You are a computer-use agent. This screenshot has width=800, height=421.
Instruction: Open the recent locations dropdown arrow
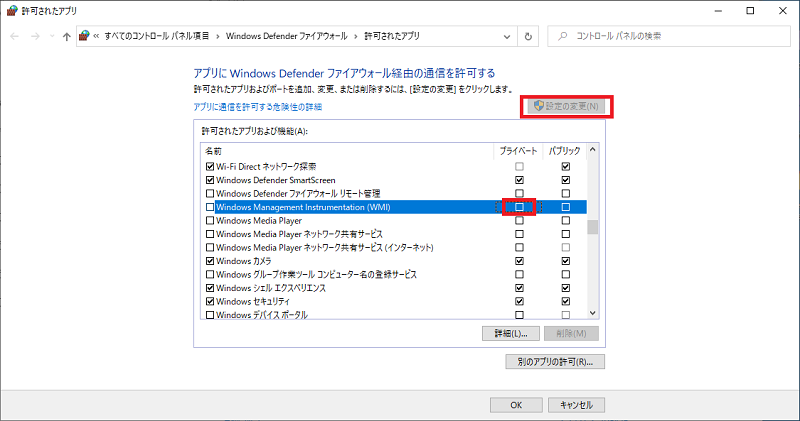(52, 36)
